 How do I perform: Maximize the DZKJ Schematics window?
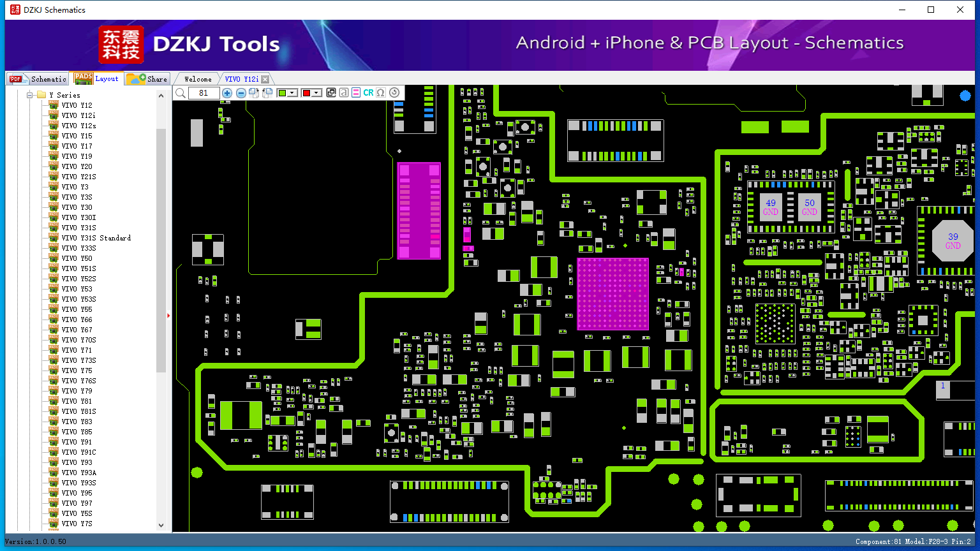coord(931,10)
